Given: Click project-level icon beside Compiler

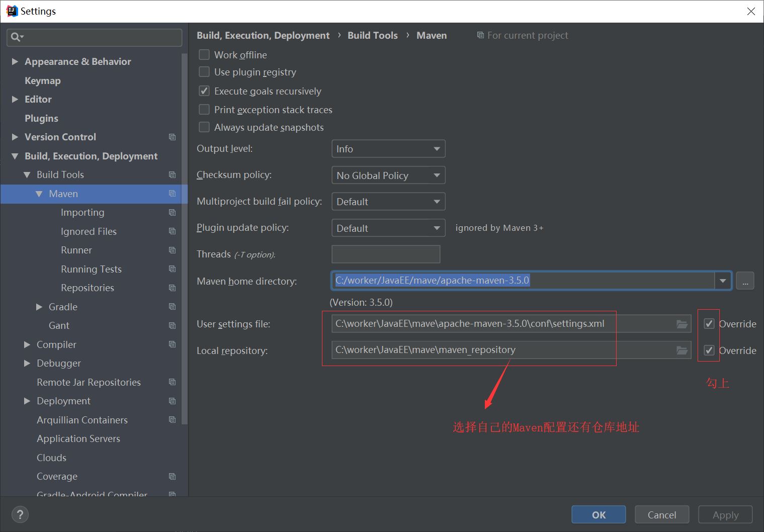Looking at the screenshot, I should [172, 344].
